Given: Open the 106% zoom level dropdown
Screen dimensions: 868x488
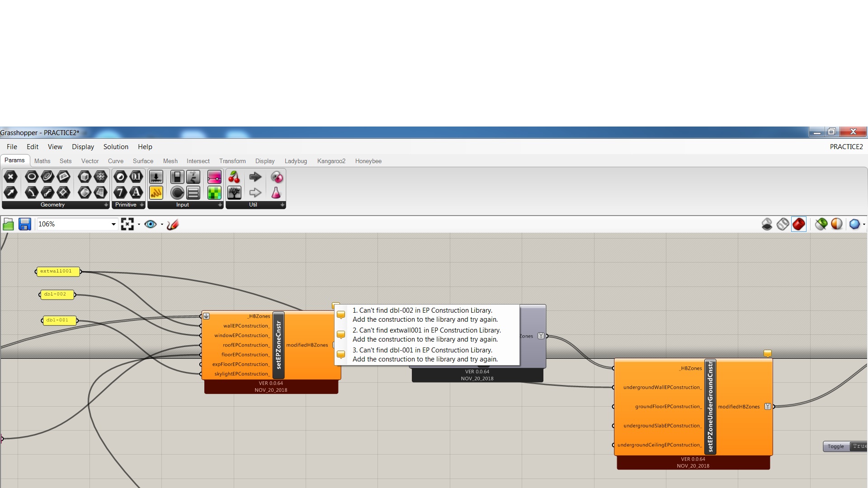Looking at the screenshot, I should 113,224.
